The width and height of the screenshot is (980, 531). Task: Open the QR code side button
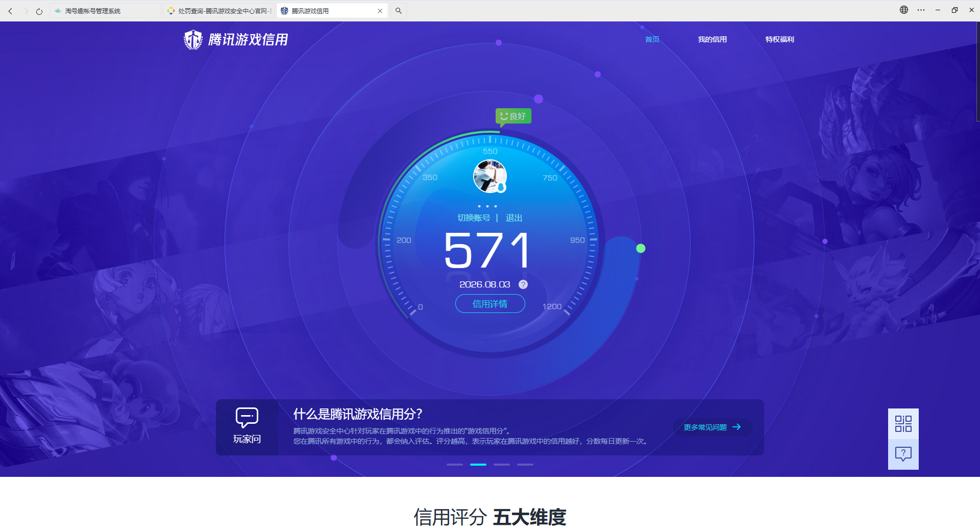pos(903,424)
